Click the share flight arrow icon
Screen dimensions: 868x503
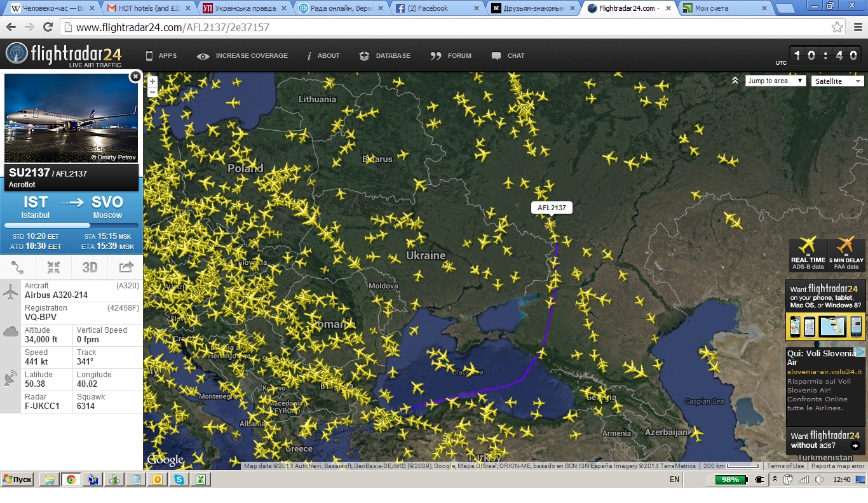click(x=126, y=267)
